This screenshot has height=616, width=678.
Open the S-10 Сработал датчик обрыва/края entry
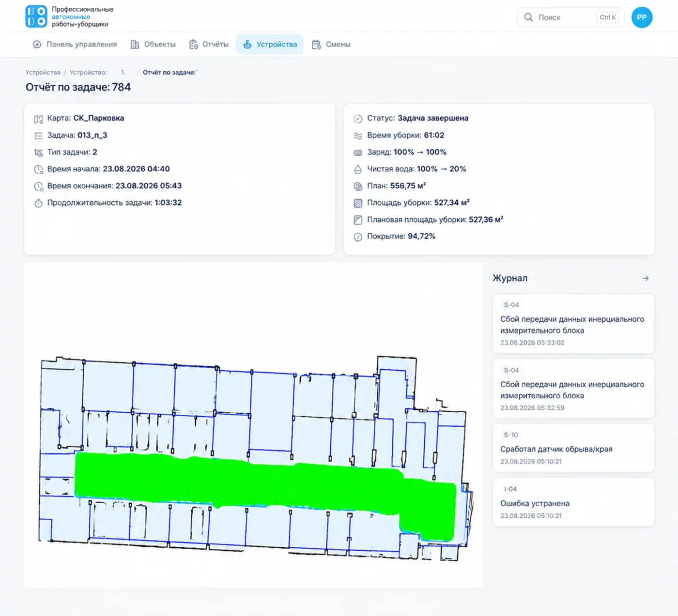(x=573, y=448)
